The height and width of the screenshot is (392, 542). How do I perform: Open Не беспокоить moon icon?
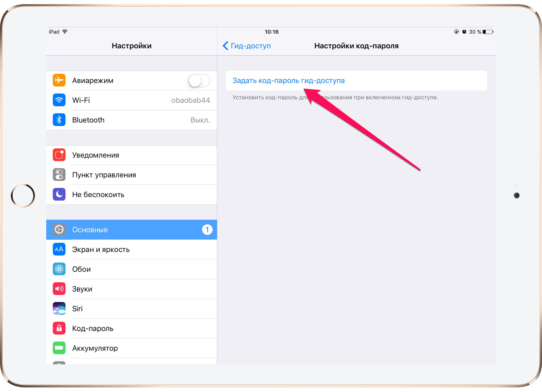tap(59, 194)
